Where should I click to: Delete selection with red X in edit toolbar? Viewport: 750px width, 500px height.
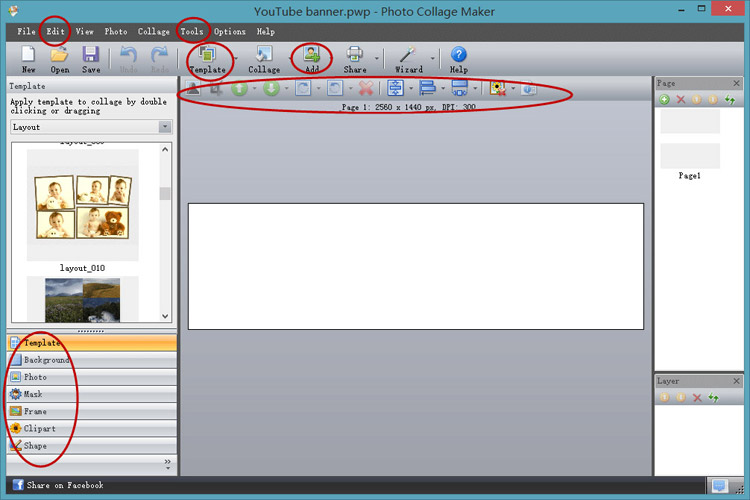pyautogui.click(x=366, y=88)
